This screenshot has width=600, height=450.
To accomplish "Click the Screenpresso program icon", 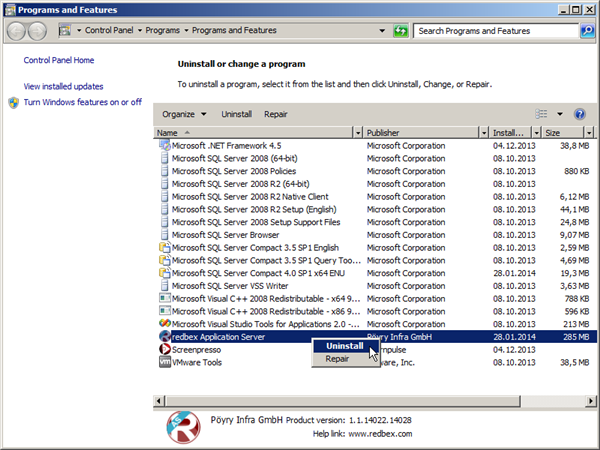I will click(165, 350).
